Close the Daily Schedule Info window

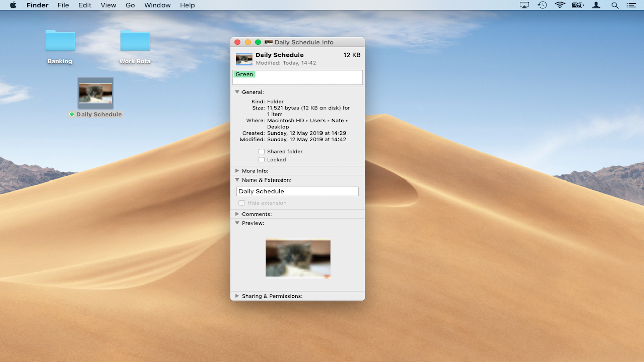click(x=238, y=42)
